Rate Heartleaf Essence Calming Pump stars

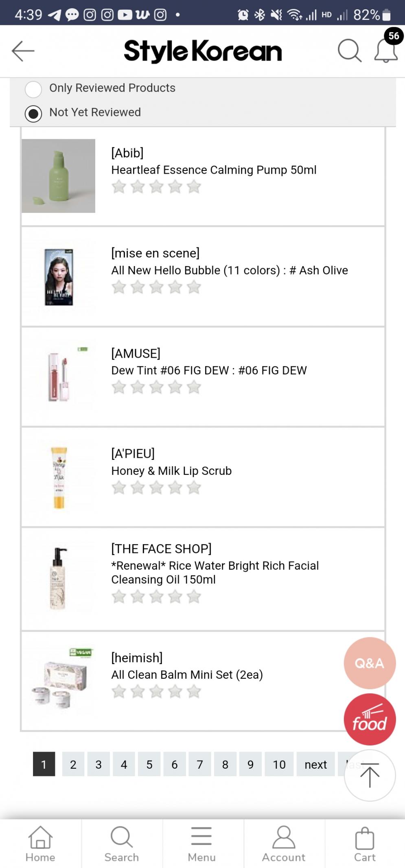coord(156,187)
